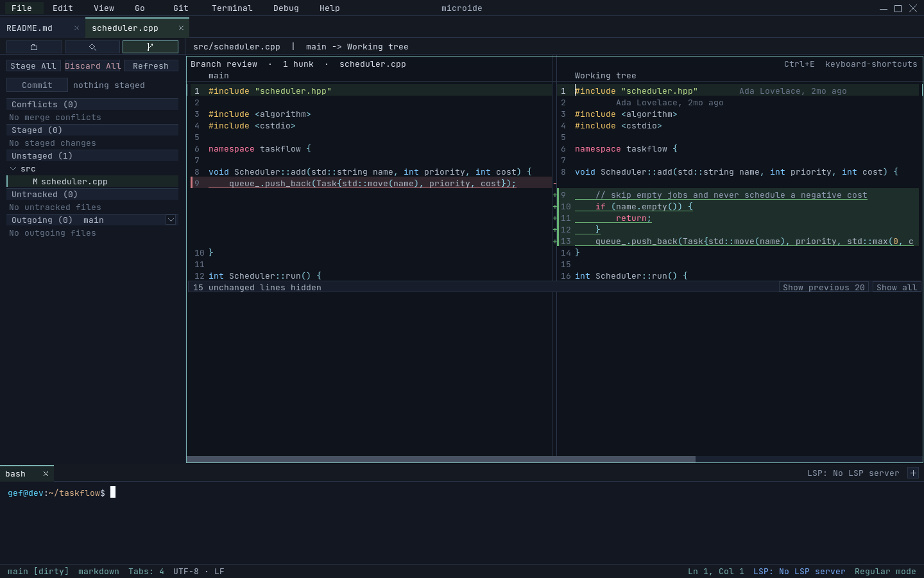Screen dimensions: 924x578
Task: Toggle the Unstaged (1) section header
Action: 92,156
